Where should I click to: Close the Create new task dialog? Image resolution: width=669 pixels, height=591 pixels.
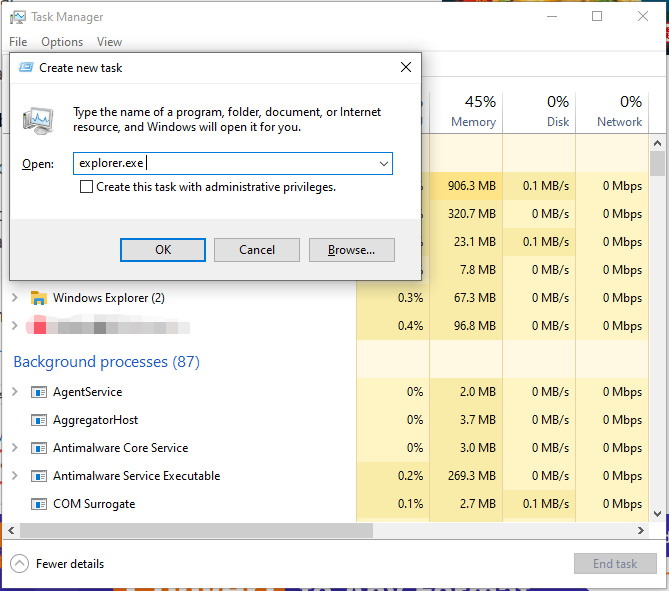406,67
